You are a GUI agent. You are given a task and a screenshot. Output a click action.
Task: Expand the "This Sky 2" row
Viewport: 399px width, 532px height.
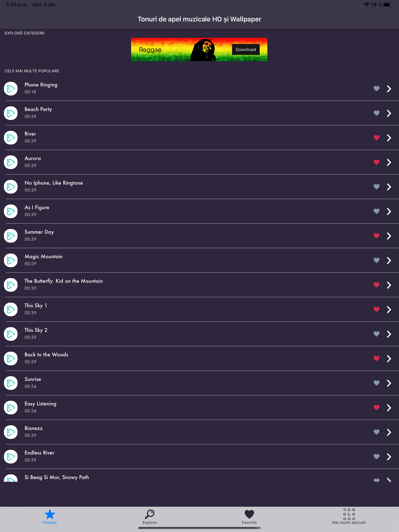tap(389, 334)
